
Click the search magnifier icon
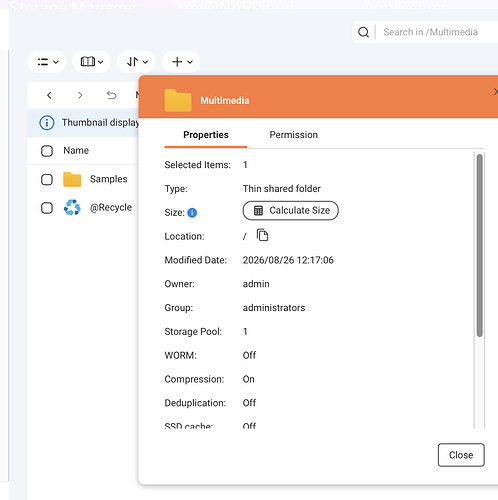click(x=363, y=32)
